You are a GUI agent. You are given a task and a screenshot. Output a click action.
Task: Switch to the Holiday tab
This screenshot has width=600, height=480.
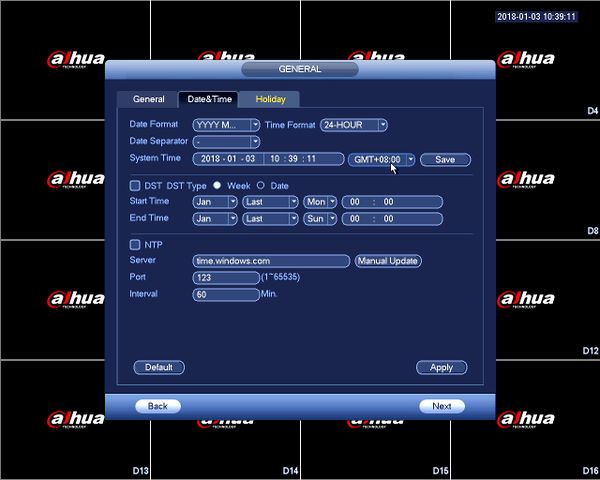coord(270,100)
